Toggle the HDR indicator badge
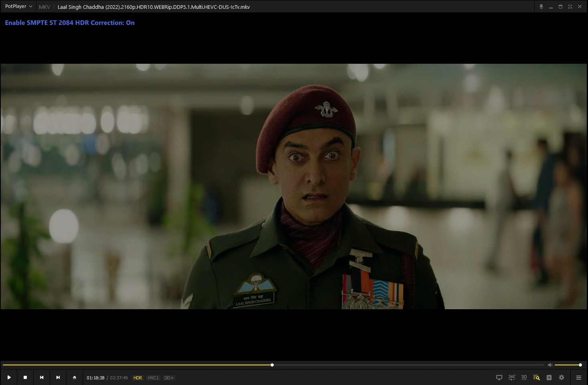This screenshot has height=385, width=588. [138, 378]
